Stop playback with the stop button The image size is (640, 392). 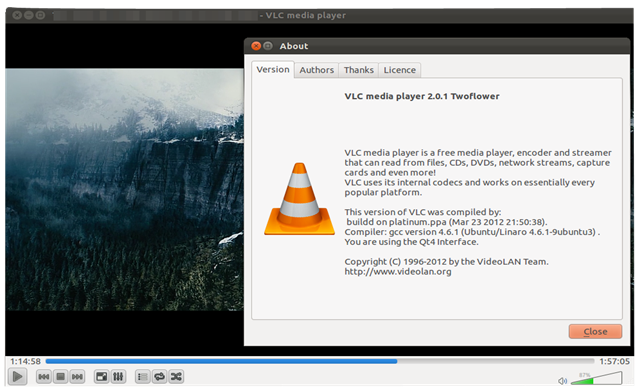tap(60, 376)
